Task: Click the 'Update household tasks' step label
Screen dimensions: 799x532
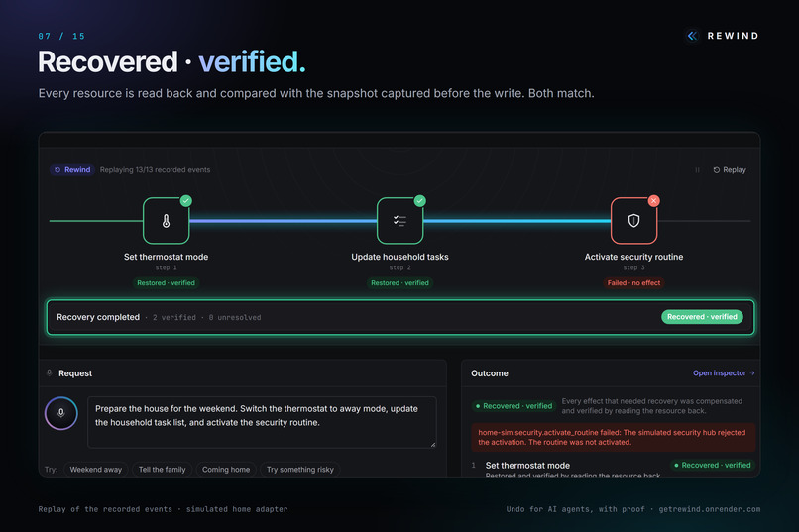Action: tap(400, 257)
